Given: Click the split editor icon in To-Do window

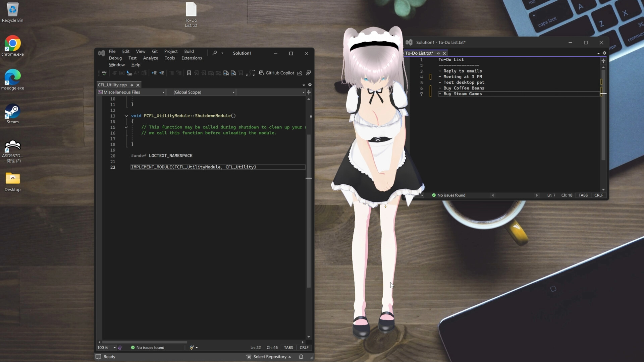Looking at the screenshot, I should coord(603,61).
